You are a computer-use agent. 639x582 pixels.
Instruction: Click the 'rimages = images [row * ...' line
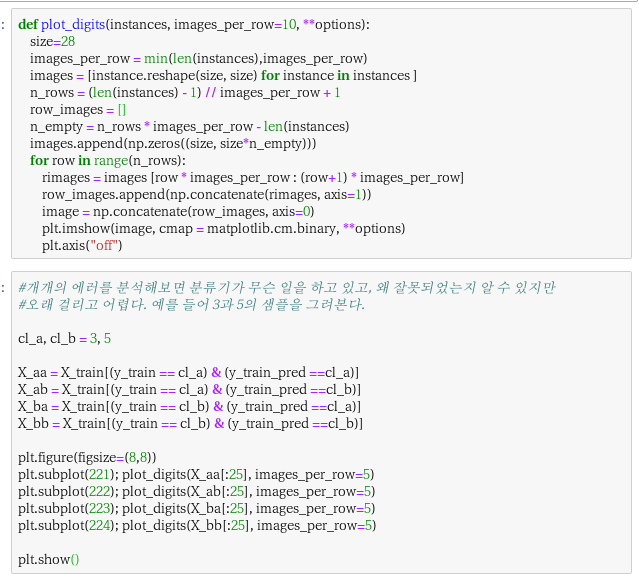253,178
